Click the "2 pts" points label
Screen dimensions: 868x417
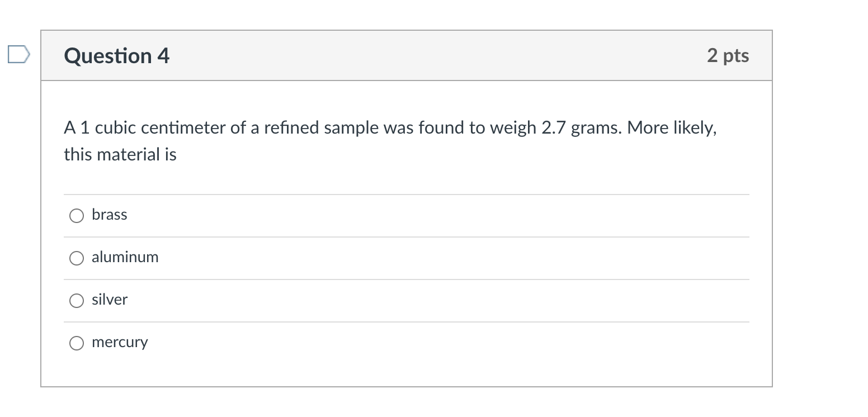pos(728,55)
